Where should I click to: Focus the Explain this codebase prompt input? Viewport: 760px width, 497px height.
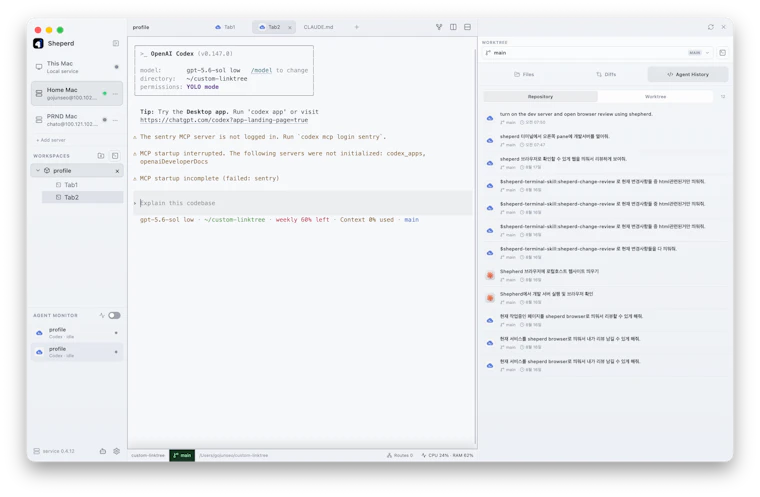coord(303,203)
